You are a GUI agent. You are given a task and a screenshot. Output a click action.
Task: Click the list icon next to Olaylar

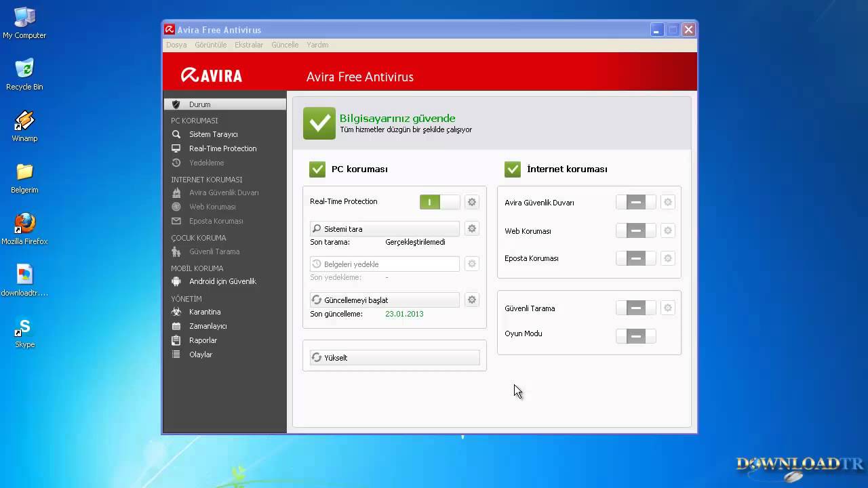pyautogui.click(x=176, y=354)
